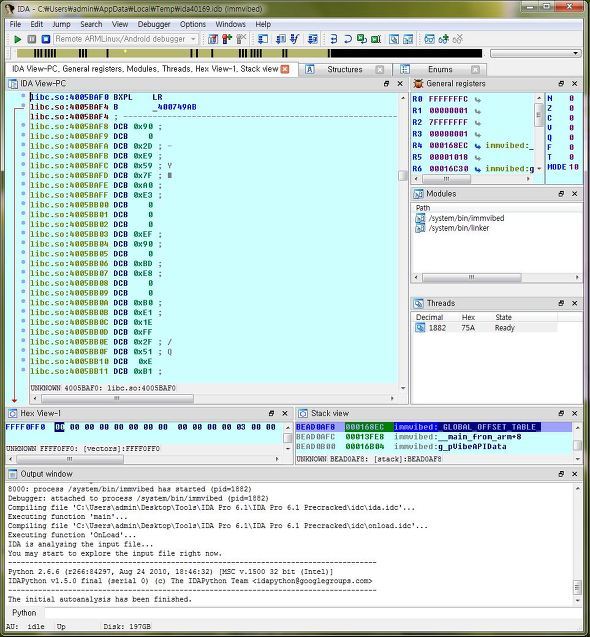Screen dimensions: 590x637
Task: Click the Path column header in Modules
Action: pos(423,208)
